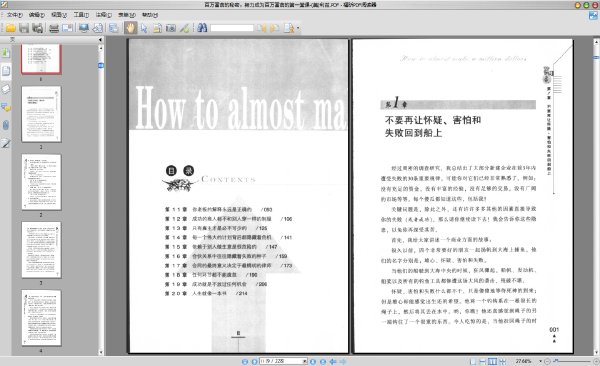The width and height of the screenshot is (600, 366).
Task: Open the last menu (帮助) in menu bar
Action: pos(150,15)
